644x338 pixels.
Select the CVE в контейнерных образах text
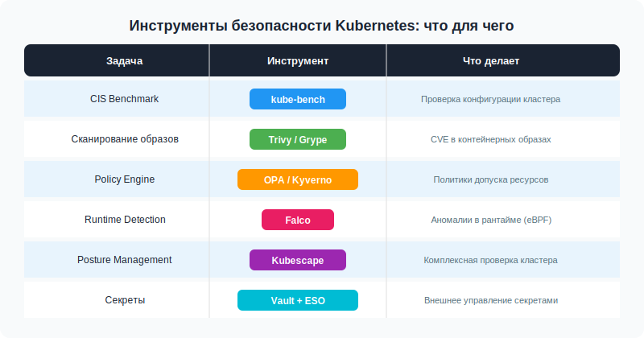point(491,139)
